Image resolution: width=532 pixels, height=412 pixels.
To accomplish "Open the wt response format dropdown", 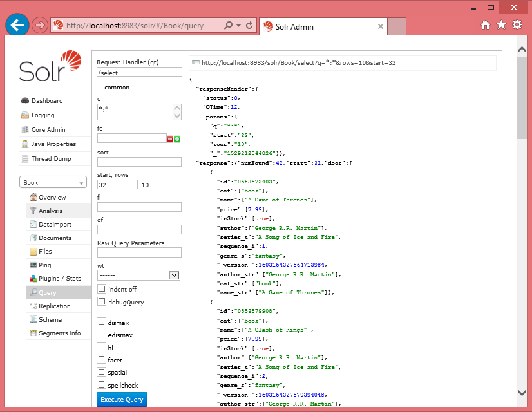I will coord(139,275).
